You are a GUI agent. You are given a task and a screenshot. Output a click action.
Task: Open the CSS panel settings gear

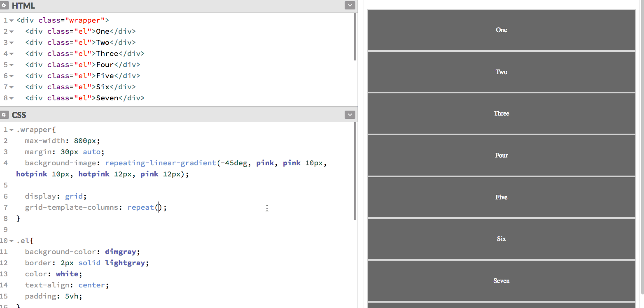point(4,115)
